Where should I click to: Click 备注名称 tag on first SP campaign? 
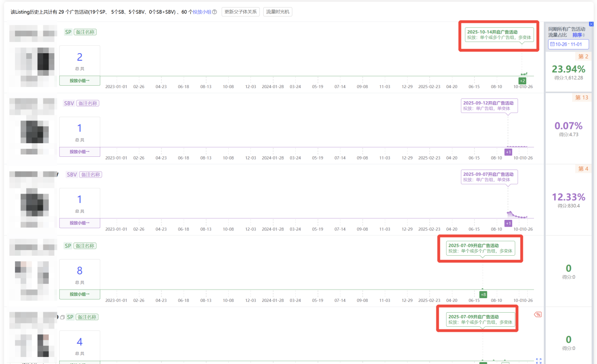pos(85,32)
